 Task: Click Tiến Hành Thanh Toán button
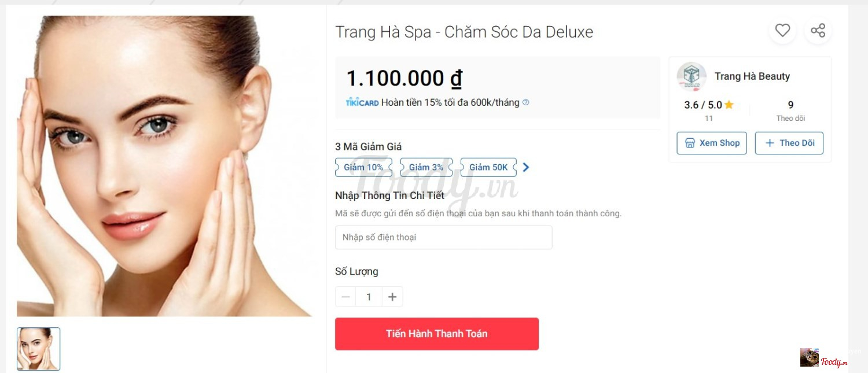[x=437, y=334]
